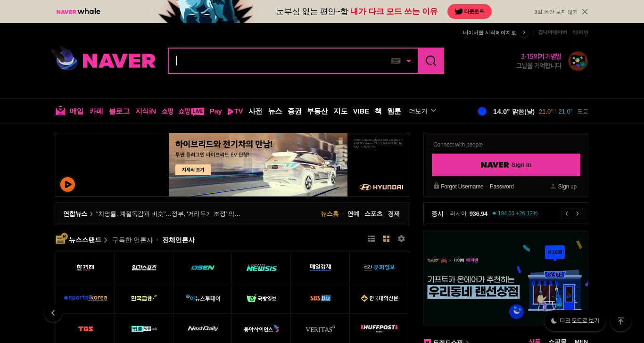644x343 pixels.
Task: Open the TBS press logo
Action: tap(85, 329)
